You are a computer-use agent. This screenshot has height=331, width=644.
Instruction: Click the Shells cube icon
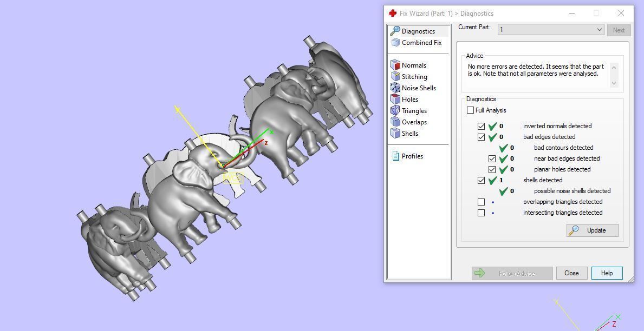[x=395, y=133]
